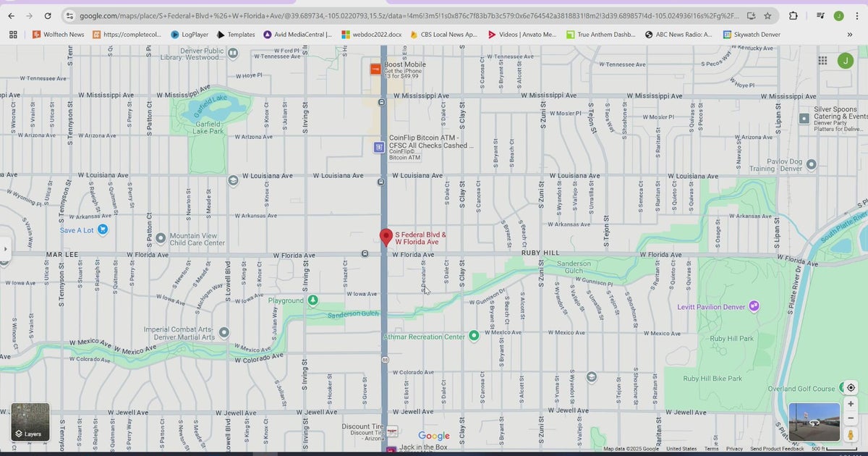This screenshot has height=456, width=868.
Task: Open the Chrome extensions puzzle icon
Action: (793, 16)
